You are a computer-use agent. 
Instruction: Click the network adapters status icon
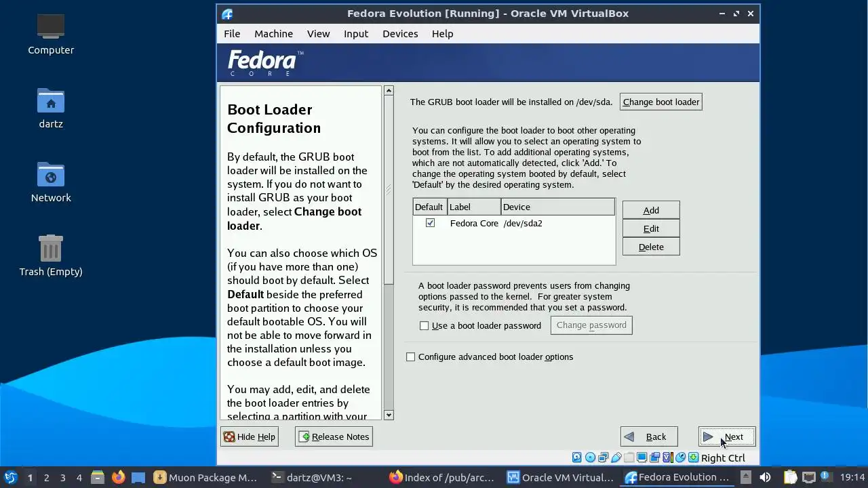point(603,457)
